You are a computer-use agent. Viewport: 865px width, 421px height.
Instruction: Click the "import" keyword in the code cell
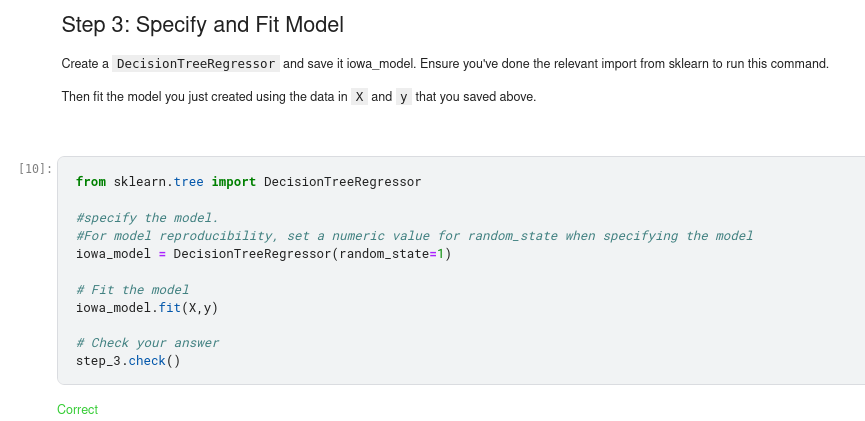click(234, 182)
